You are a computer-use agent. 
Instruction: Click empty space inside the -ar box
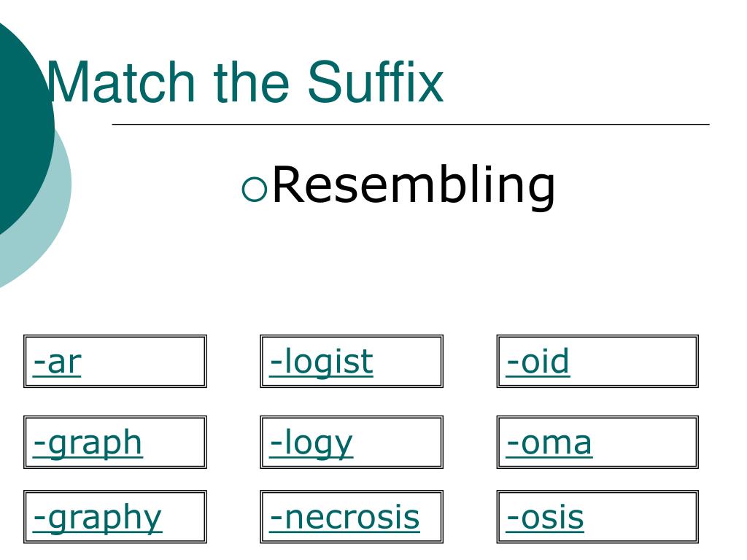click(143, 362)
